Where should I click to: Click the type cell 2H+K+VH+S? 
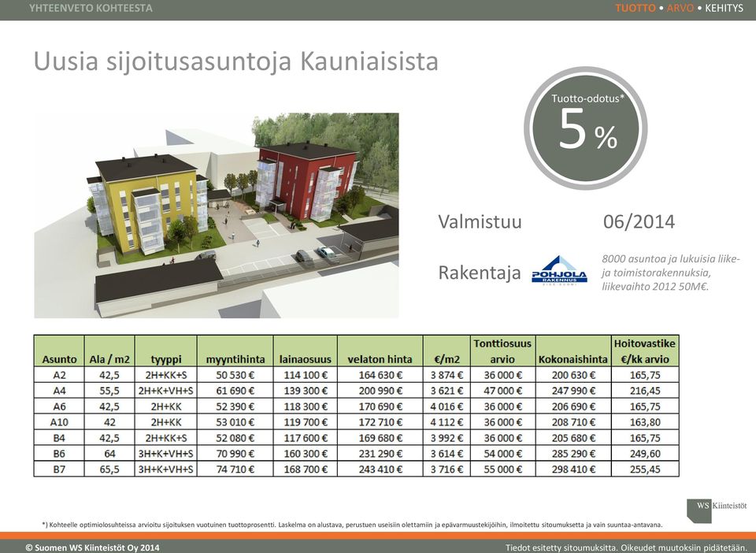[166, 391]
